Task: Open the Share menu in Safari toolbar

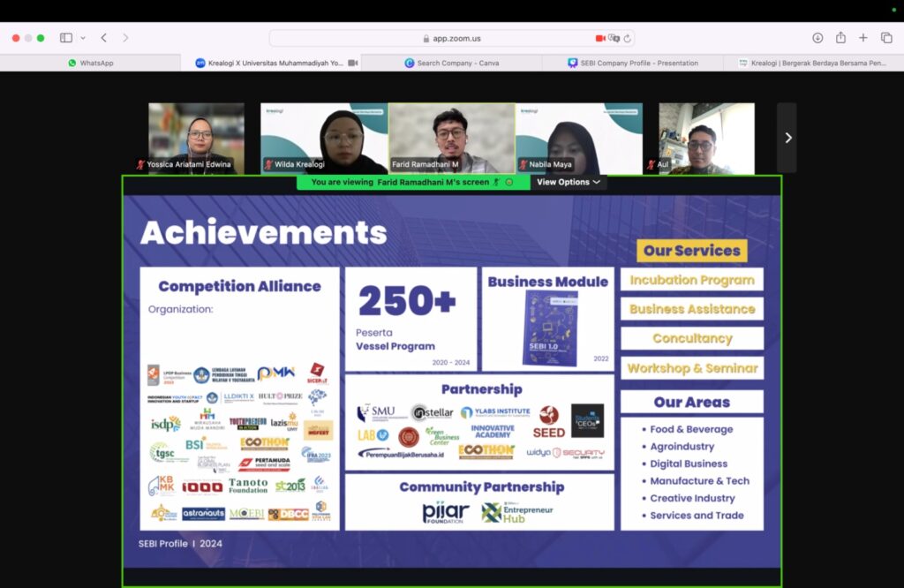Action: pos(840,37)
